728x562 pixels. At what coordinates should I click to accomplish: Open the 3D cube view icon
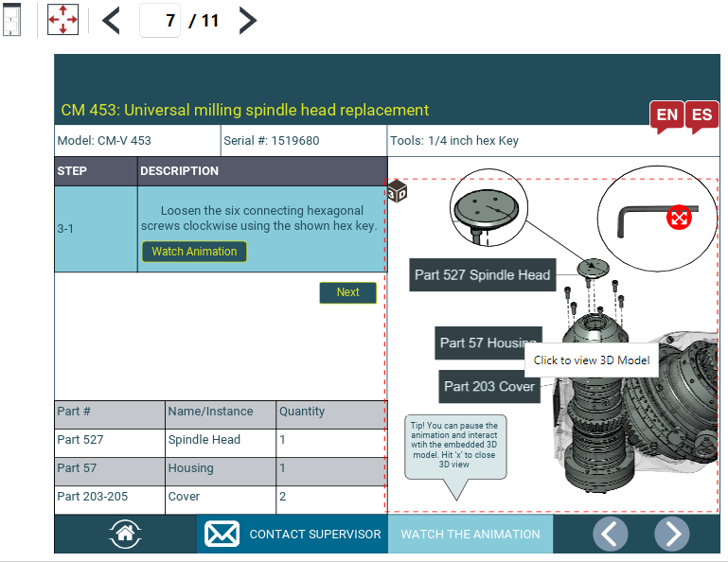(x=397, y=192)
